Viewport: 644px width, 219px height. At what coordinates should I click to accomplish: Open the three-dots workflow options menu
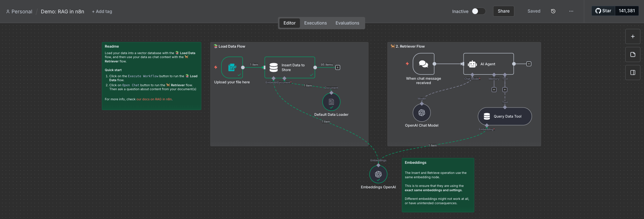[x=571, y=11]
